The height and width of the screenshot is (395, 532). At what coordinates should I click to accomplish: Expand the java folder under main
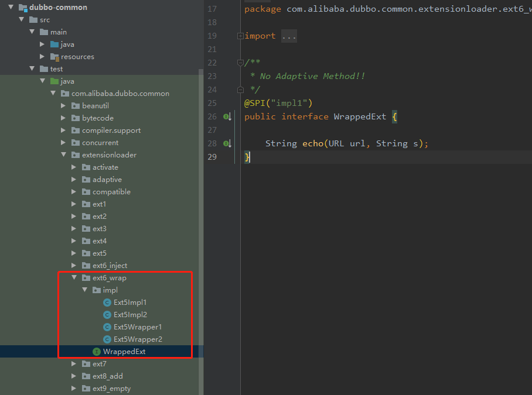42,44
